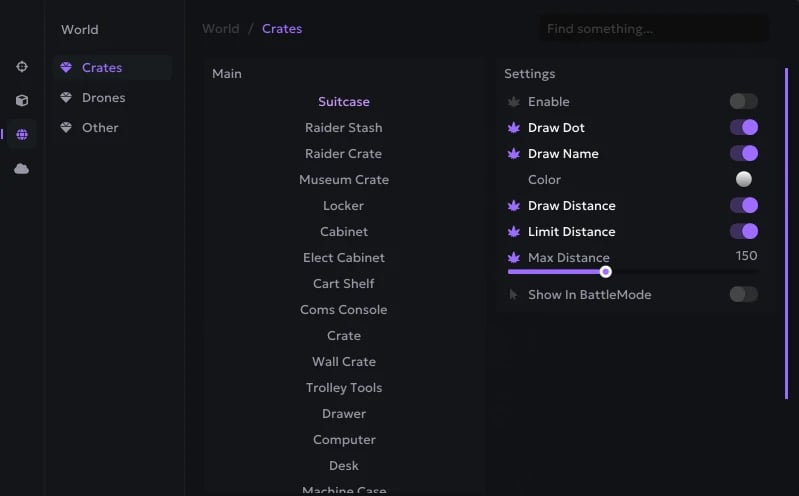Click the leaf icon next to Draw Dot
Viewport: 799px width, 496px height.
coord(514,128)
